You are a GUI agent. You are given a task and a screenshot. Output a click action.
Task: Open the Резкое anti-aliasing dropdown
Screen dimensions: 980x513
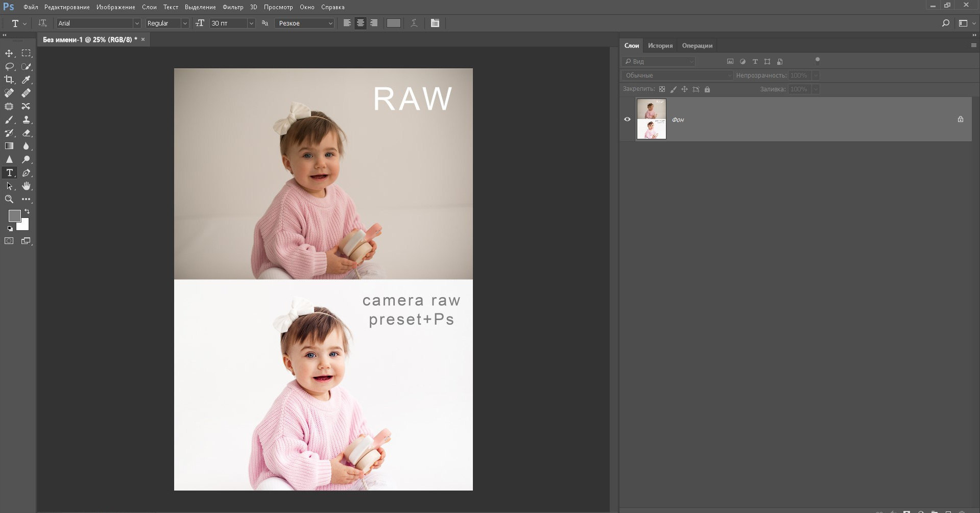point(330,23)
